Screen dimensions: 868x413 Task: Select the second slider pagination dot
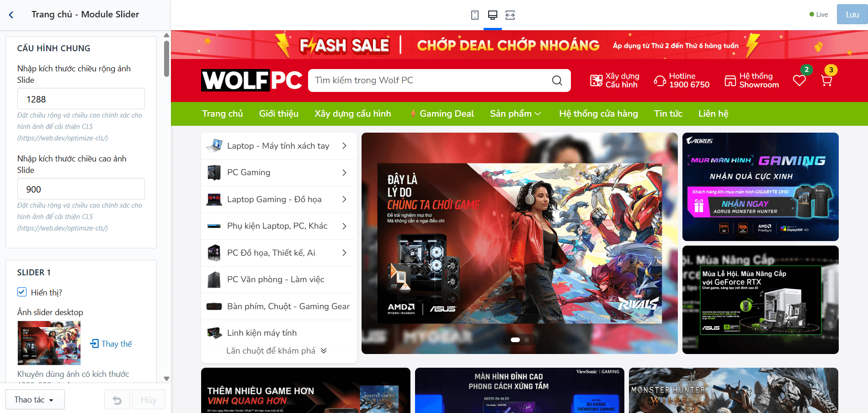(x=527, y=340)
